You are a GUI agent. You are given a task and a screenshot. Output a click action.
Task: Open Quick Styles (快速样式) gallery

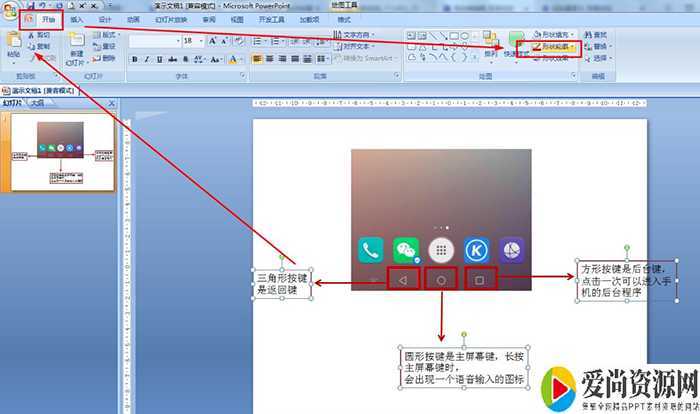(x=516, y=42)
